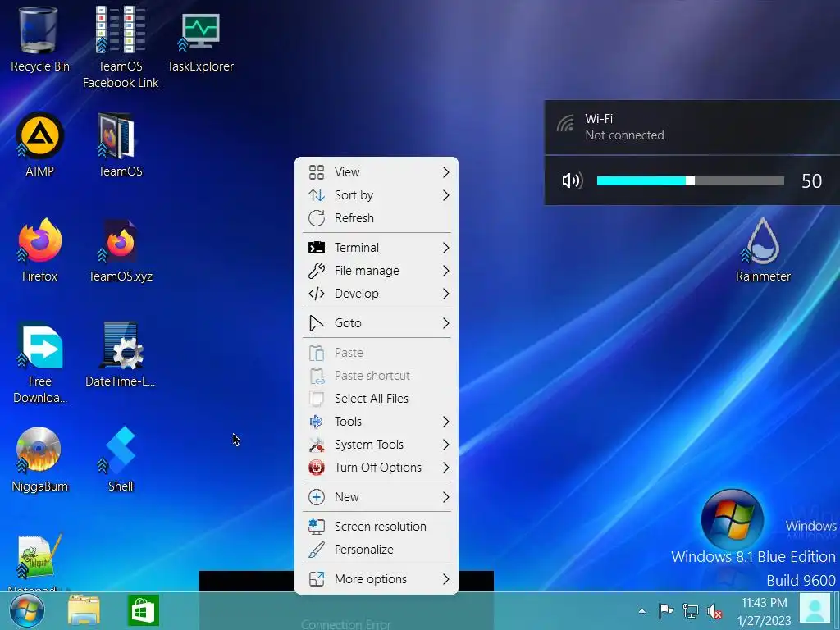This screenshot has width=840, height=630.
Task: Click the volume slider track
Action: (x=691, y=181)
